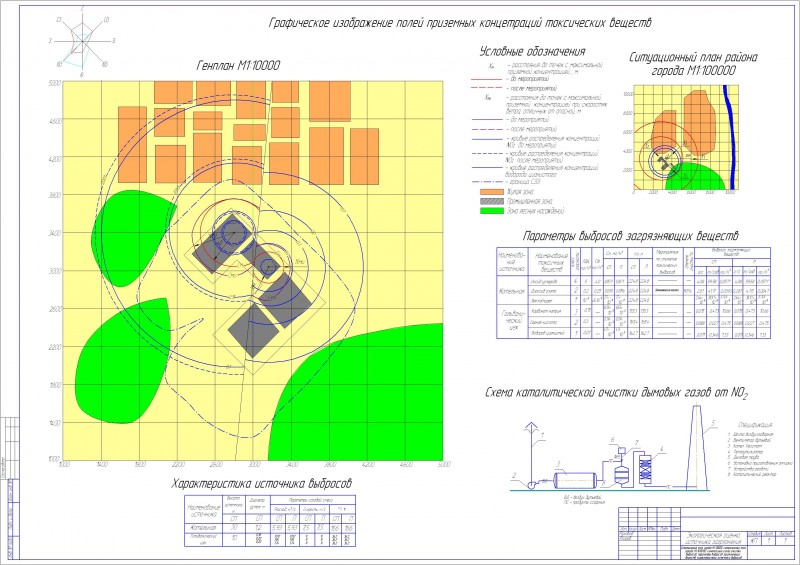Screen dimensions: 800x565
Task: Click the 'Спецификация' heading beside the schema
Action: (755, 425)
